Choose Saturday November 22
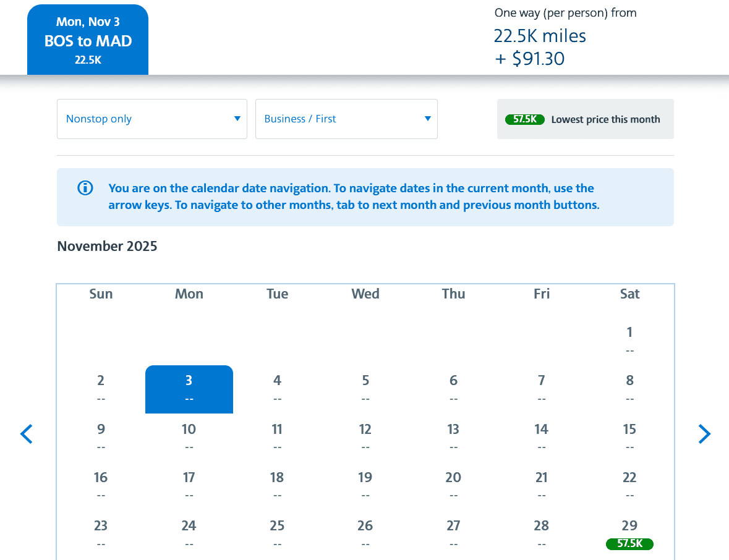This screenshot has width=729, height=560. coord(629,485)
